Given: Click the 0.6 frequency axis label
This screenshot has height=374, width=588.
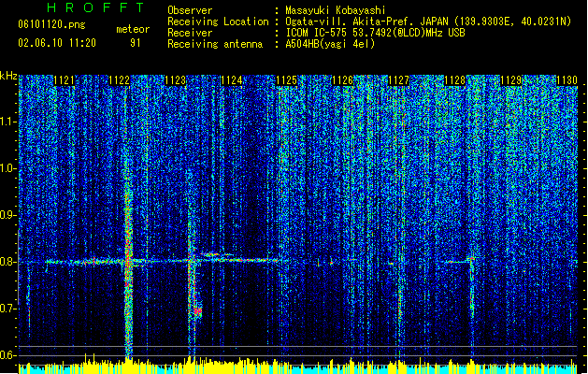Looking at the screenshot, I should click(x=8, y=355).
